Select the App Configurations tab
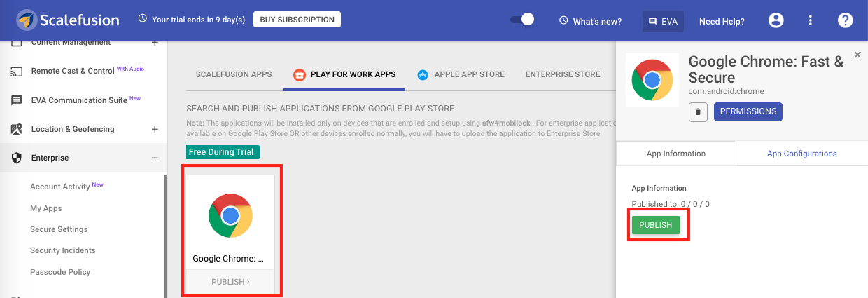The width and height of the screenshot is (868, 298). pos(801,154)
